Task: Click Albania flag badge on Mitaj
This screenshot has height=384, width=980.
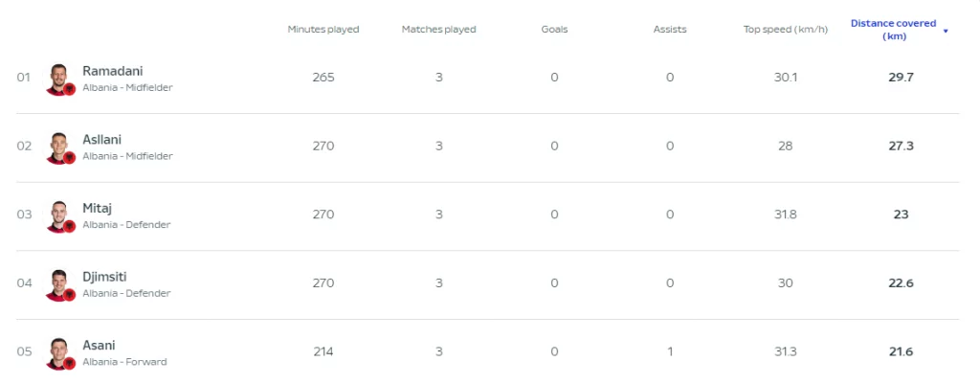Action: click(69, 226)
